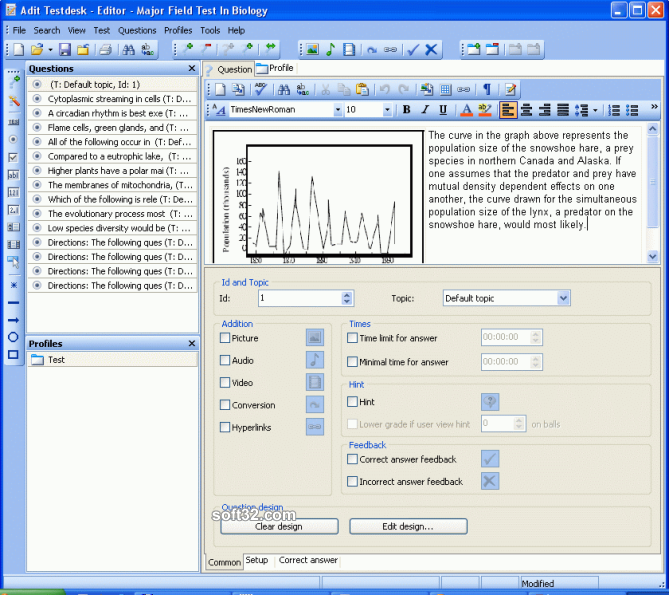The image size is (669, 595).
Task: Click the Picture addition image button
Action: point(315,337)
